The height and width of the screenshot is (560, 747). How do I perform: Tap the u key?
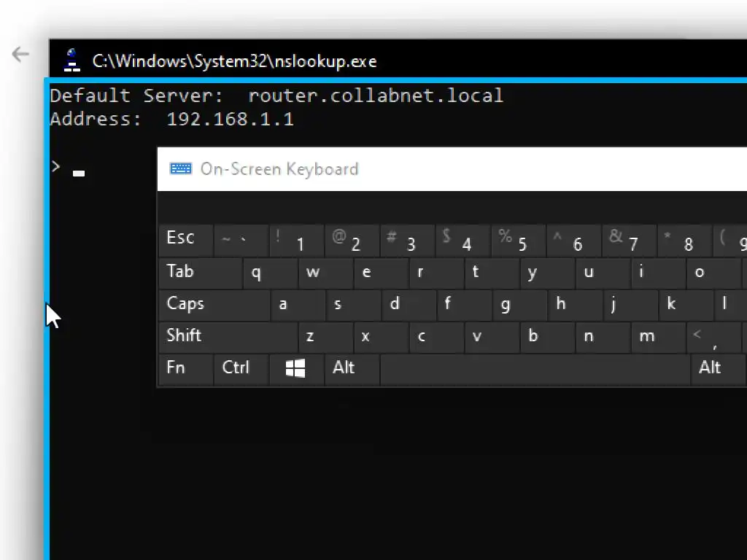click(603, 273)
